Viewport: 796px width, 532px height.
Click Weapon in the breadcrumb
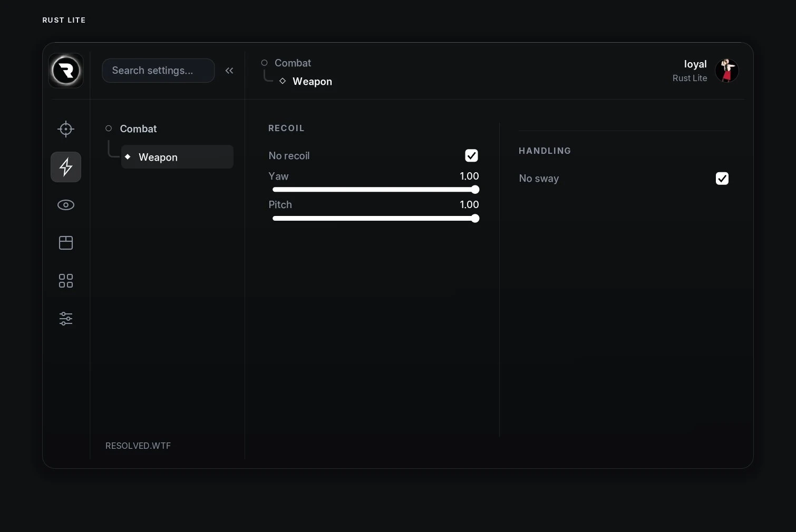[312, 82]
